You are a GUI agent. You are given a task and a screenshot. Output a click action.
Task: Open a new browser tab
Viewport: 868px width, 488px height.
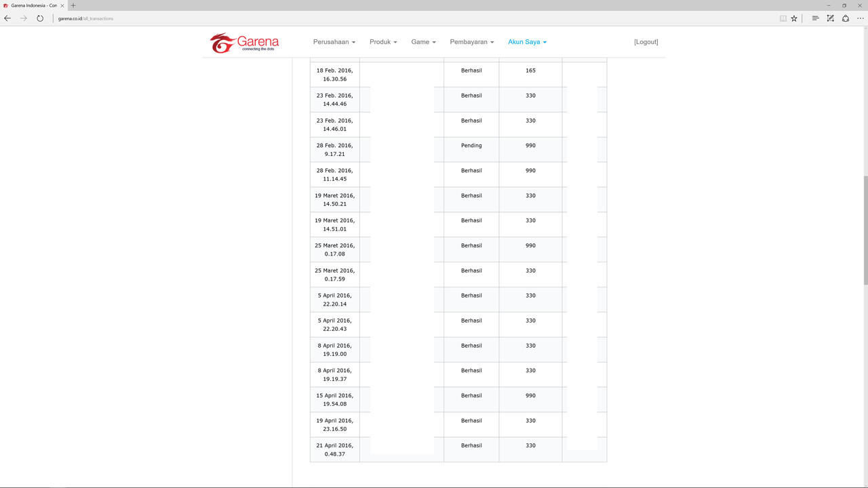(73, 5)
